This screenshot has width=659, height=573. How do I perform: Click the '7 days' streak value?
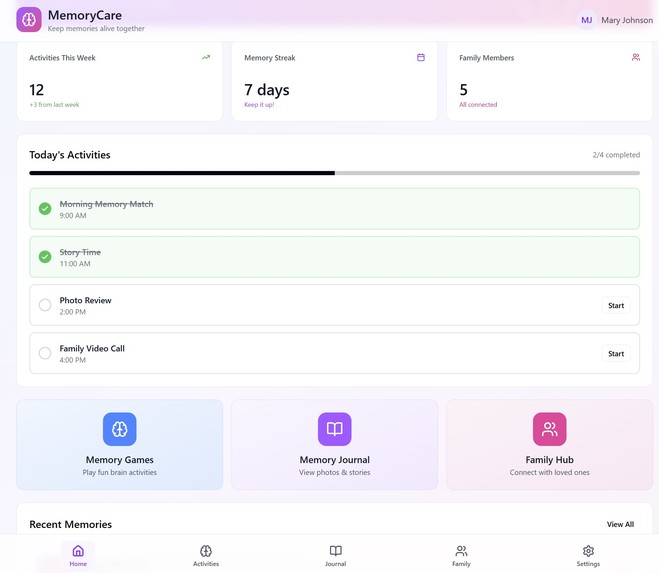coord(267,90)
